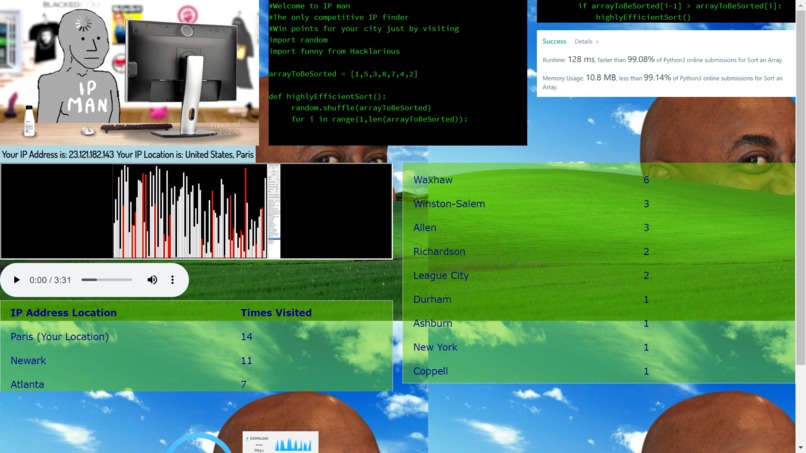Screen dimensions: 806x453
Task: Click visit count 6 for Waxhaw
Action: tap(646, 180)
